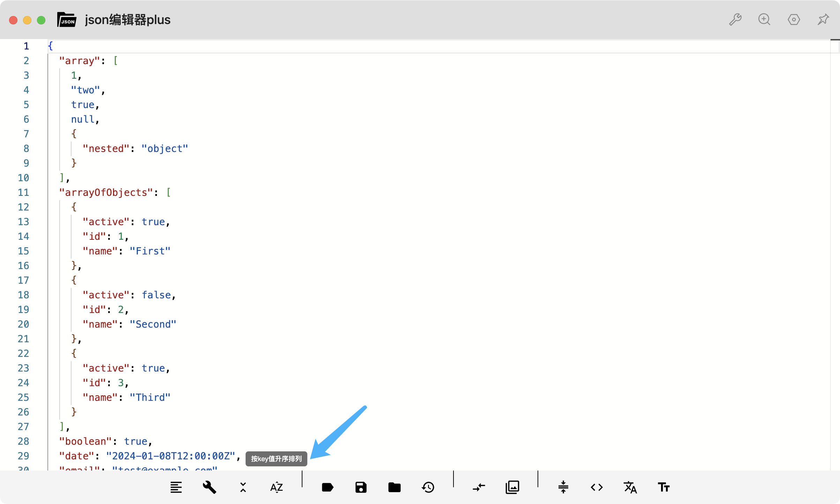Click the "date" key on line 29
The height and width of the screenshot is (504, 840).
coord(77,456)
